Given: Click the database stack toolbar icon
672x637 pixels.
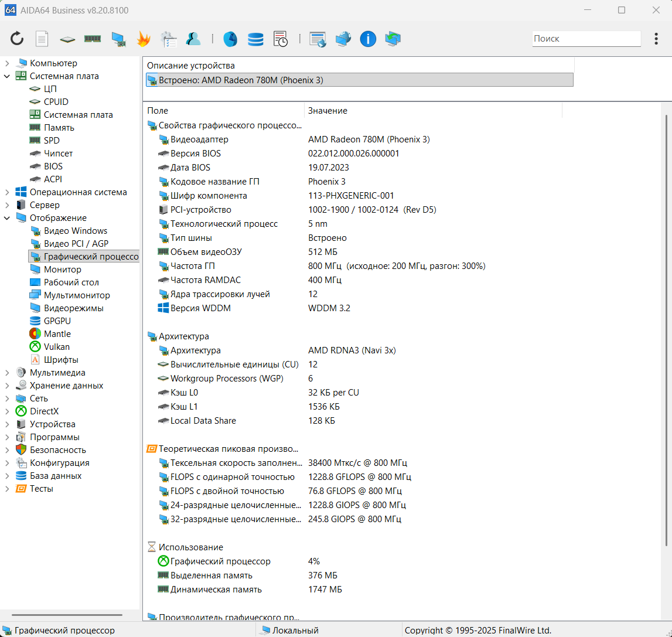Looking at the screenshot, I should (255, 39).
